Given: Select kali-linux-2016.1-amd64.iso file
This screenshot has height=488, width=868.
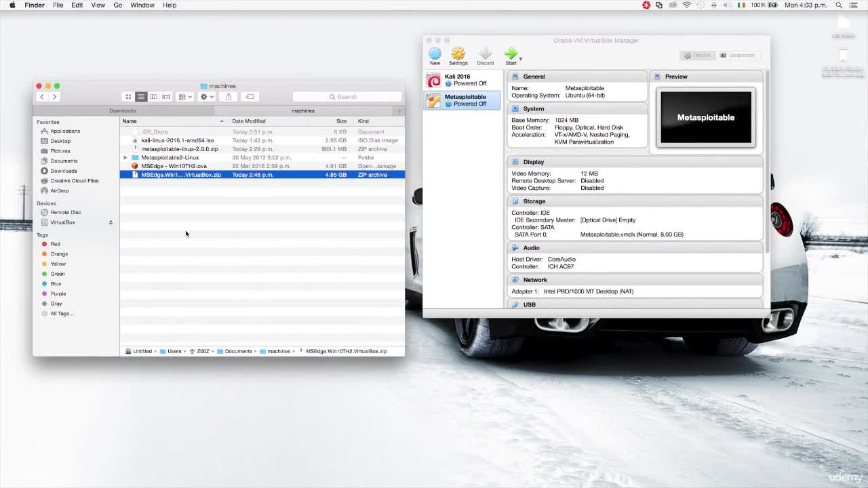Looking at the screenshot, I should 262,140.
